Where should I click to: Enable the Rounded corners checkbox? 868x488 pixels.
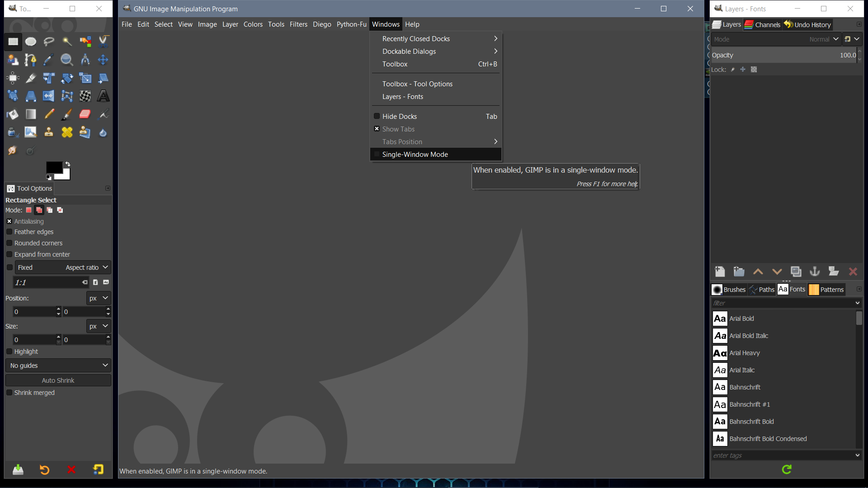tap(9, 243)
